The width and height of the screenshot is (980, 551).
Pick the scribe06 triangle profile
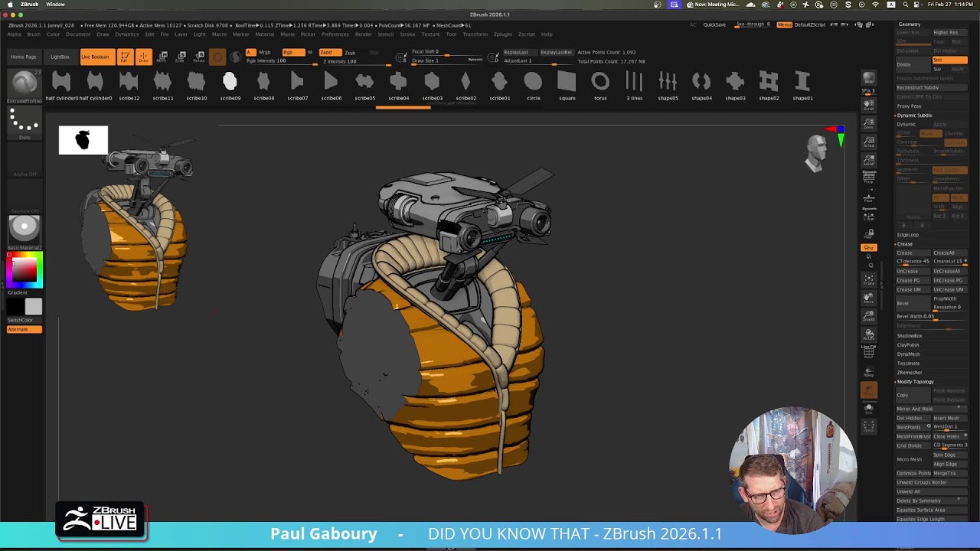331,85
